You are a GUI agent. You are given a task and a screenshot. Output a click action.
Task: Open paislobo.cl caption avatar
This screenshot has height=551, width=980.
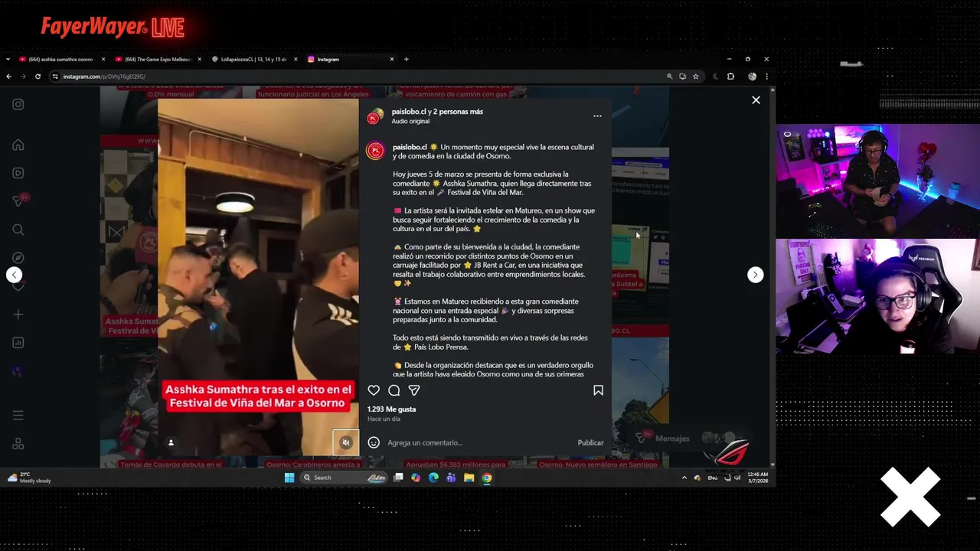(375, 151)
